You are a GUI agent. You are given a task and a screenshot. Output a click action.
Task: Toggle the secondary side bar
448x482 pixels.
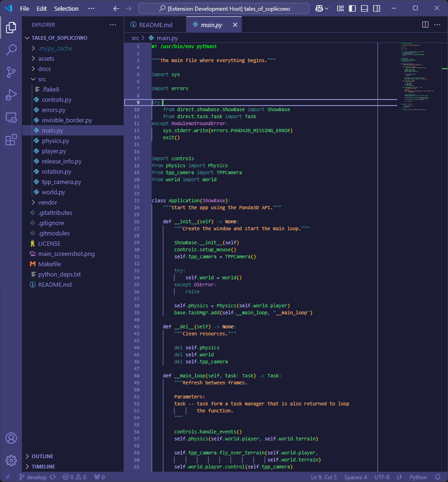[376, 8]
